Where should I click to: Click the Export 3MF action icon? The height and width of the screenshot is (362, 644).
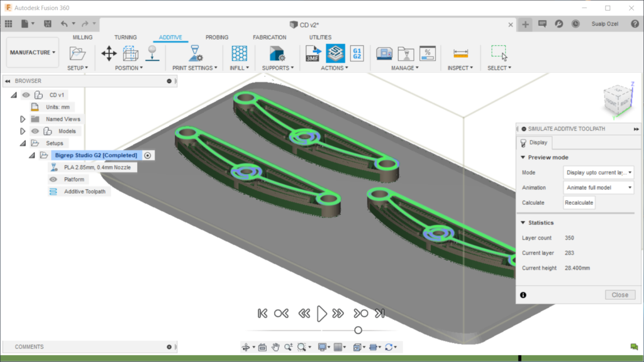point(312,54)
